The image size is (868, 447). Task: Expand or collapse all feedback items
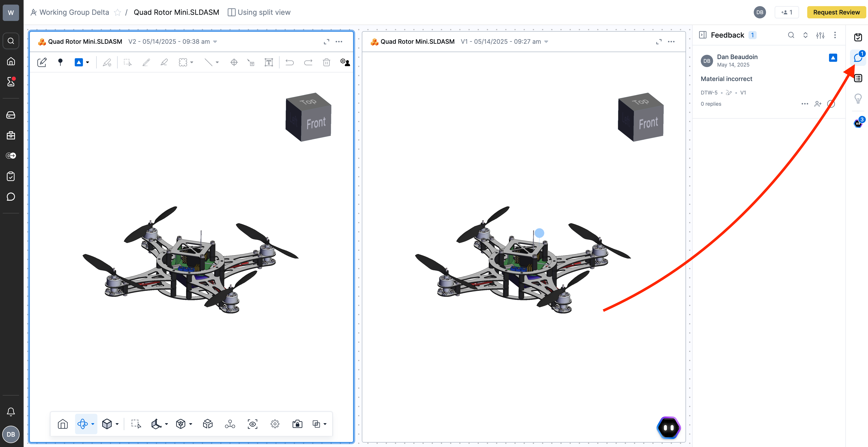[x=805, y=35]
